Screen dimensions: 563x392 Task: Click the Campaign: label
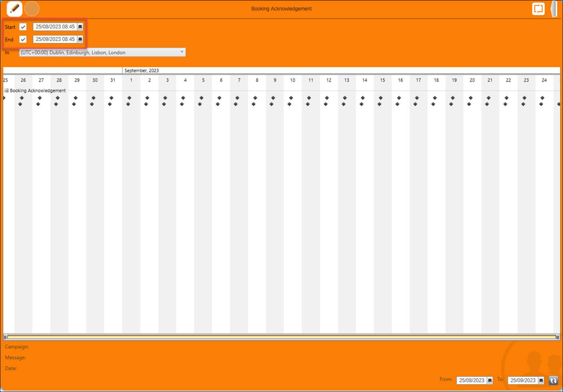pyautogui.click(x=17, y=347)
